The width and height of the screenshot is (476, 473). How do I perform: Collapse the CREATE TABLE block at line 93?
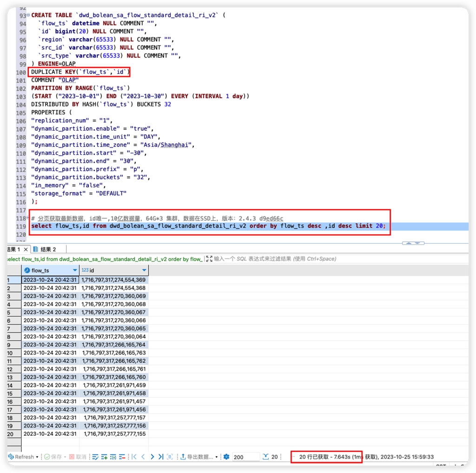[x=28, y=15]
